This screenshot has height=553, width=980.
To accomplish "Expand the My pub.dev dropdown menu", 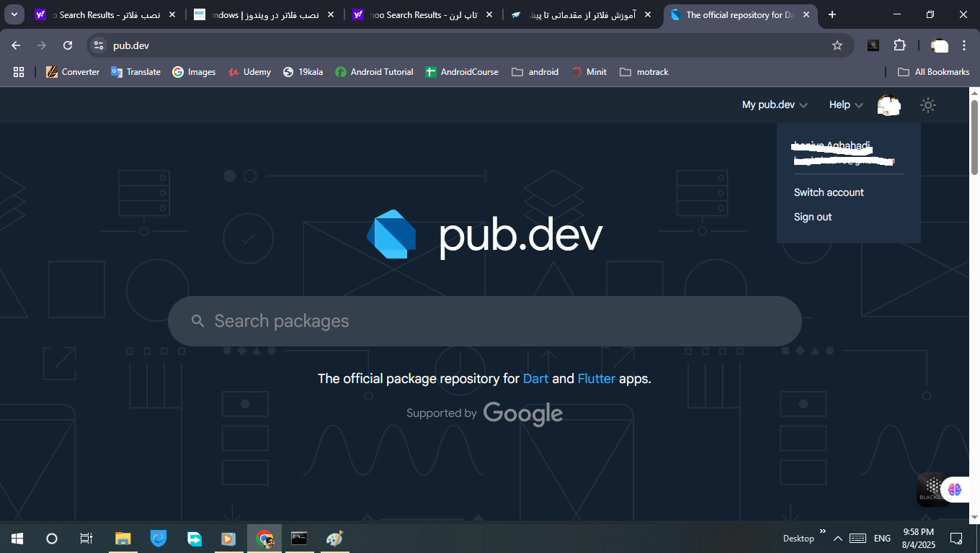I will [775, 105].
